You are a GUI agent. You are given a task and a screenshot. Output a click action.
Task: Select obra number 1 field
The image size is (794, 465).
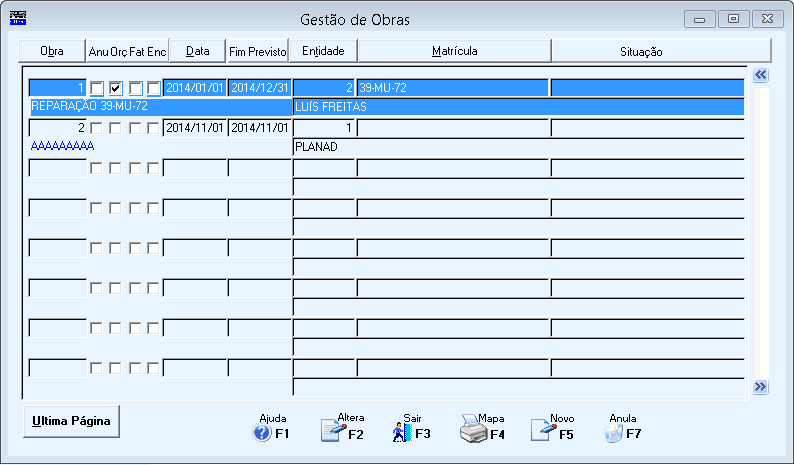point(57,88)
